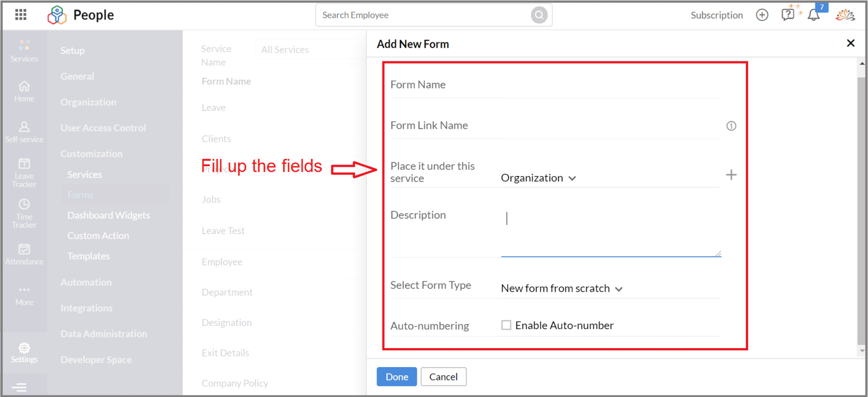This screenshot has width=868, height=397.
Task: Open notifications bell icon
Action: pos(813,15)
